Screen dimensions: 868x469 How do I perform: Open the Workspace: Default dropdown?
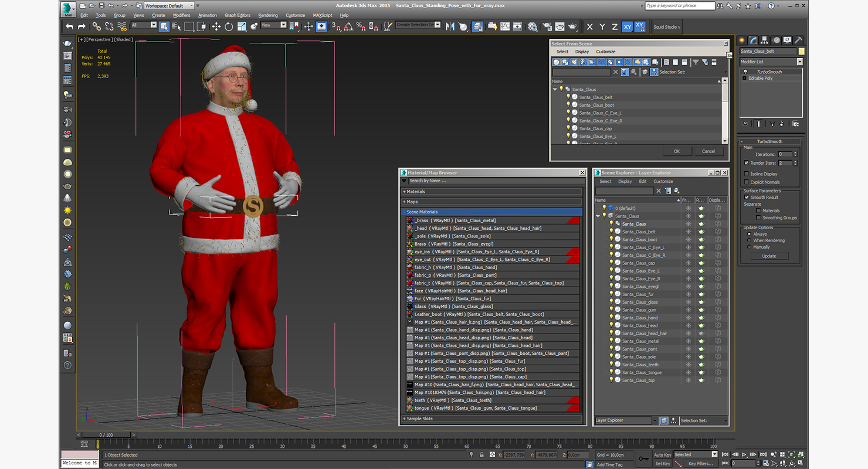pyautogui.click(x=170, y=5)
